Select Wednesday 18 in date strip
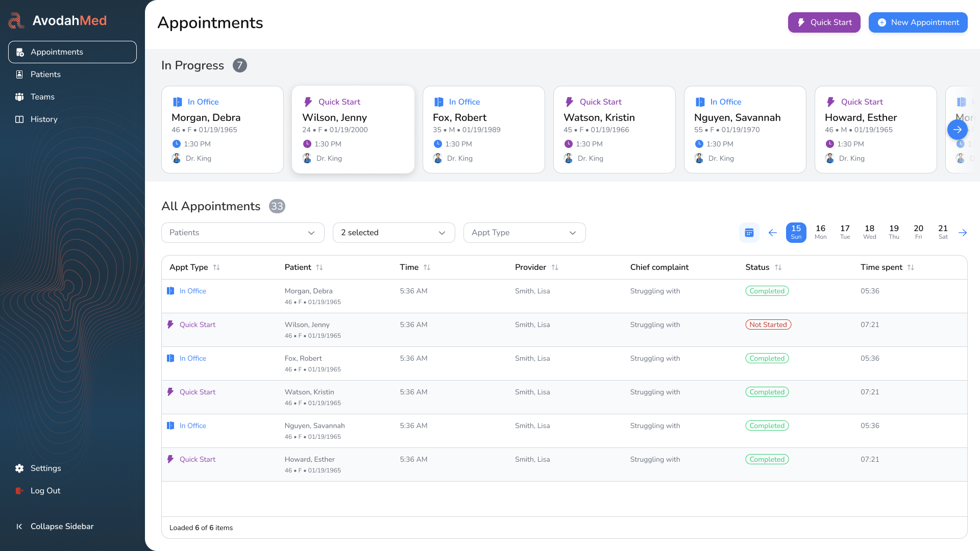 click(x=869, y=232)
